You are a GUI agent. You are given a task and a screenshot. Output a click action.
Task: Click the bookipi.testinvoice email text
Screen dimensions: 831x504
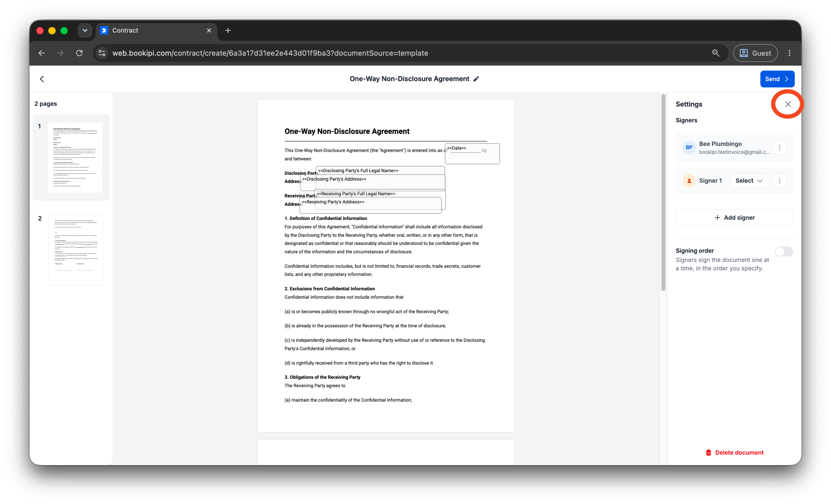(734, 152)
